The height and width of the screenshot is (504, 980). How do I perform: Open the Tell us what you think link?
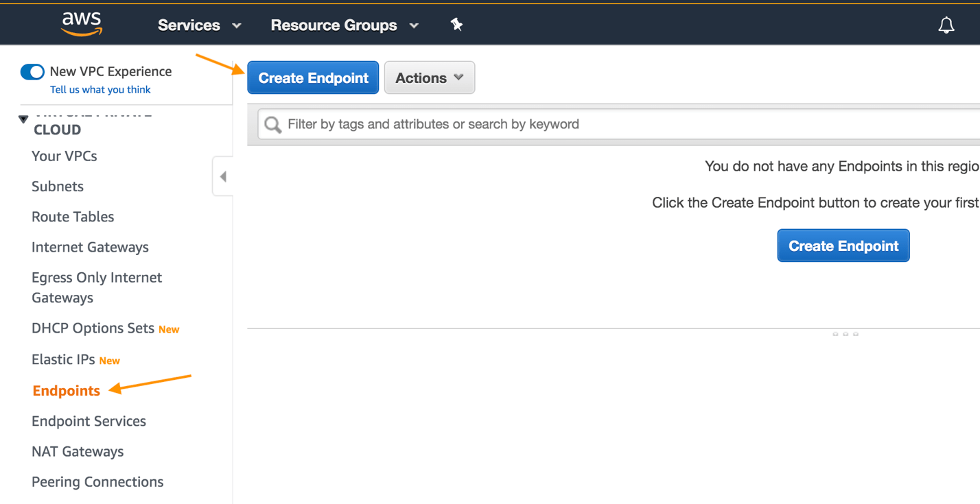100,89
